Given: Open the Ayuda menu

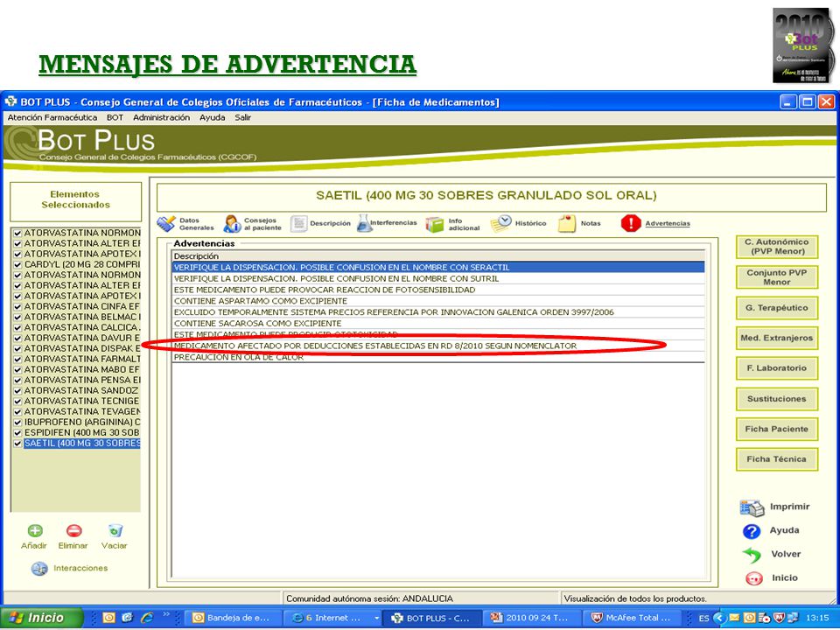Looking at the screenshot, I should 212,117.
